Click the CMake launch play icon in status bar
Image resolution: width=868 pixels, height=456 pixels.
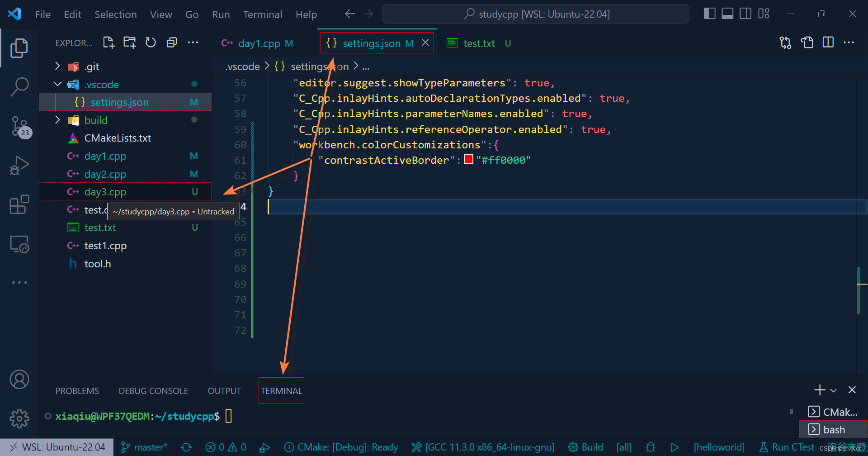click(x=675, y=447)
